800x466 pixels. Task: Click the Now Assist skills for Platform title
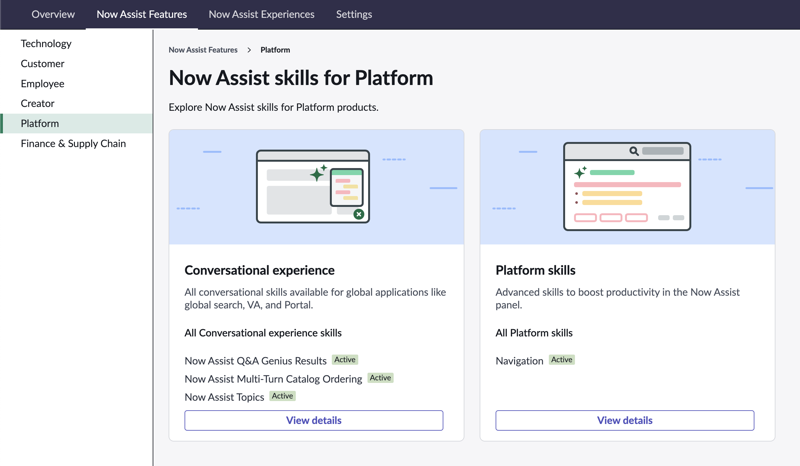coord(301,78)
